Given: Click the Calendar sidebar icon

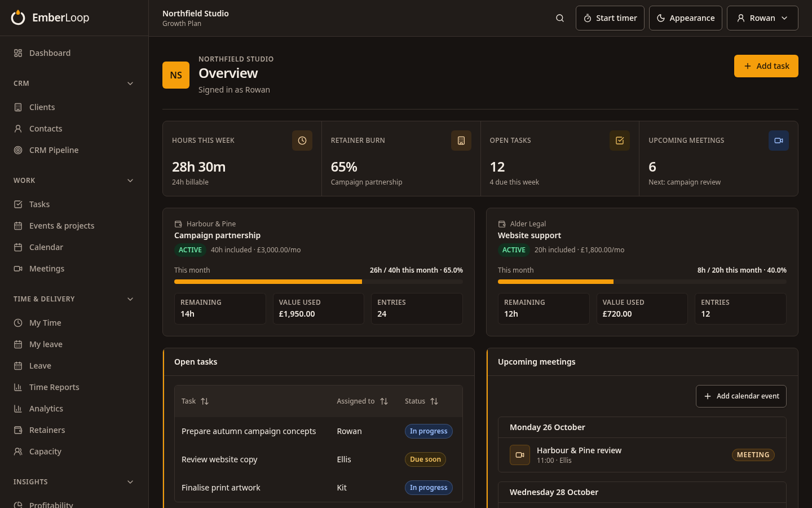Looking at the screenshot, I should pos(18,247).
